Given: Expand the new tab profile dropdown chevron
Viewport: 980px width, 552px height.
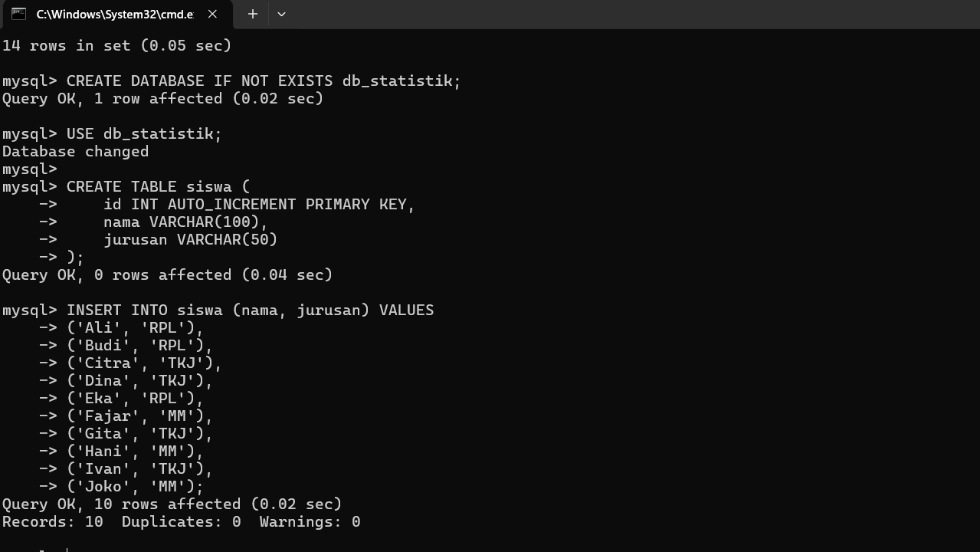Looking at the screenshot, I should tap(281, 14).
